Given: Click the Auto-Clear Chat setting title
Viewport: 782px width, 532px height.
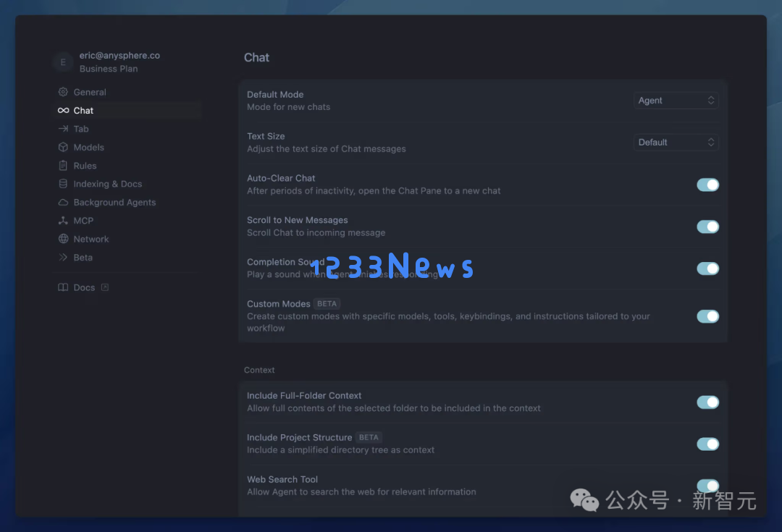Looking at the screenshot, I should click(281, 178).
